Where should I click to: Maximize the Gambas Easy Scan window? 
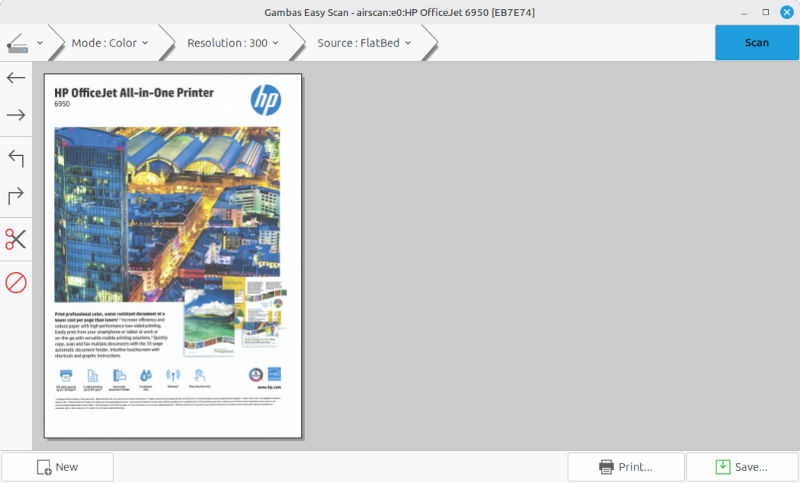pyautogui.click(x=766, y=12)
